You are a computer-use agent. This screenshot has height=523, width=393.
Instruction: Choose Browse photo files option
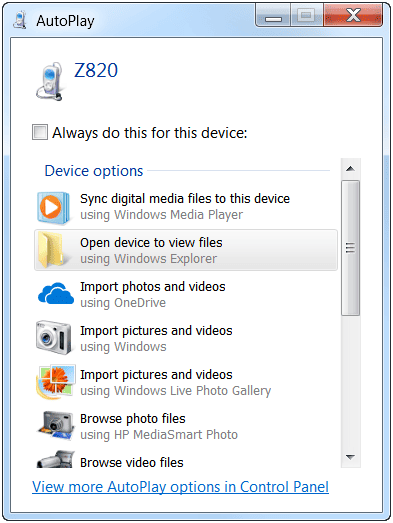[x=185, y=426]
